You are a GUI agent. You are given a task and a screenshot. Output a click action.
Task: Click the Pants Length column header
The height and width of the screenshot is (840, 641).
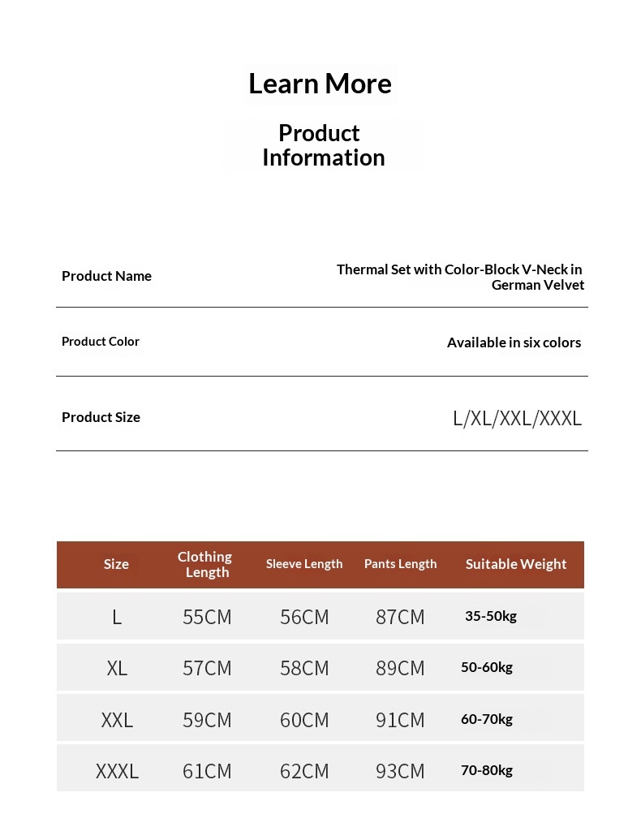point(401,564)
